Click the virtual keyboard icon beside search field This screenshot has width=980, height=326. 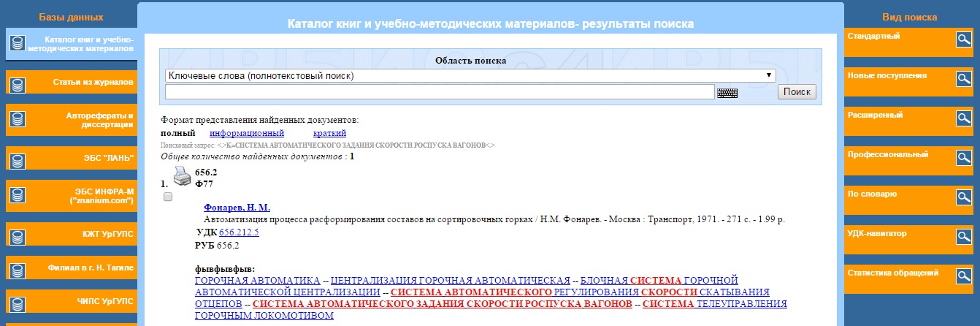(x=727, y=93)
